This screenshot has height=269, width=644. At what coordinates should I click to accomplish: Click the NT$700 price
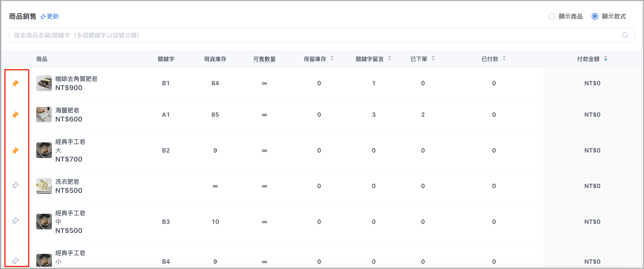click(69, 159)
